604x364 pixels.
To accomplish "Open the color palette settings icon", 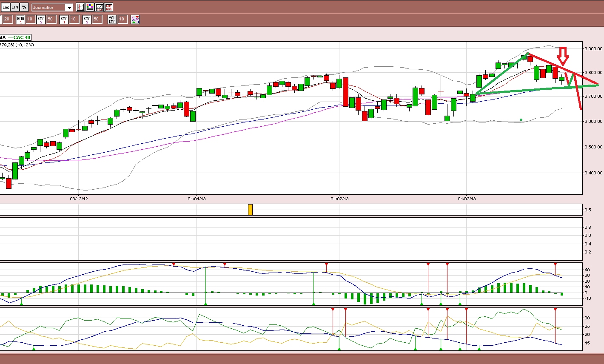I will coord(90,7).
